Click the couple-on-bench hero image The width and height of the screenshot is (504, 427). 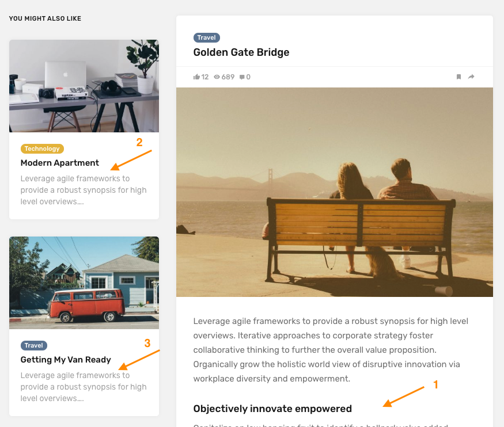(x=334, y=192)
